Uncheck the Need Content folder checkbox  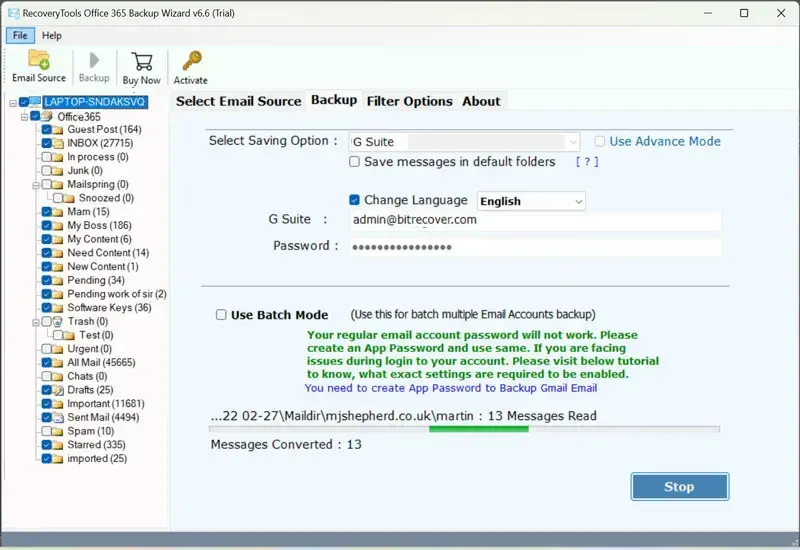click(x=46, y=253)
